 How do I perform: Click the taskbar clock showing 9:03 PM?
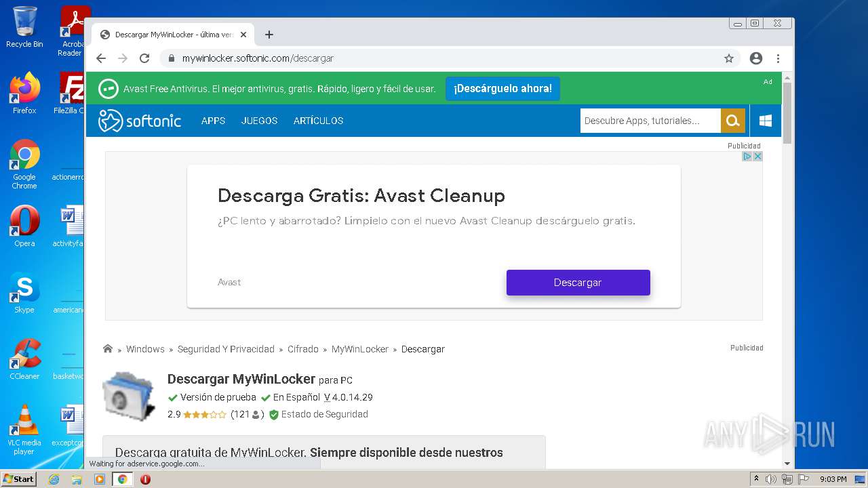pos(833,479)
